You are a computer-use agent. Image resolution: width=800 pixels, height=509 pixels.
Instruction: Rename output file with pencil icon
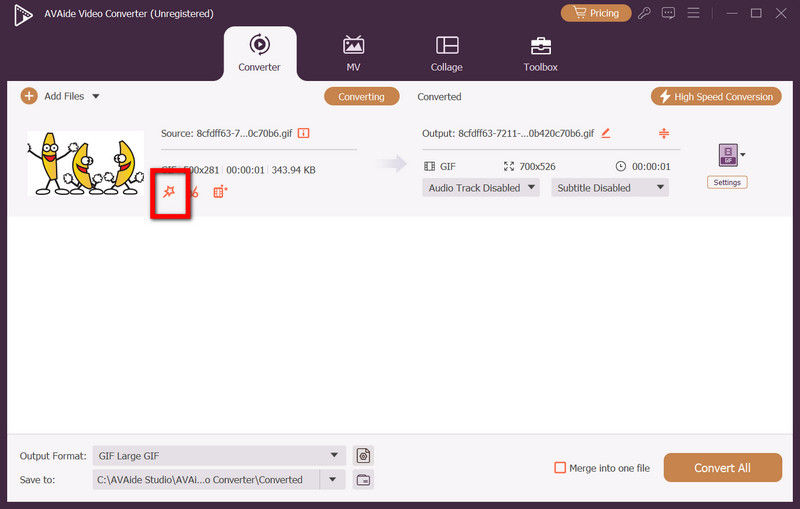click(606, 133)
